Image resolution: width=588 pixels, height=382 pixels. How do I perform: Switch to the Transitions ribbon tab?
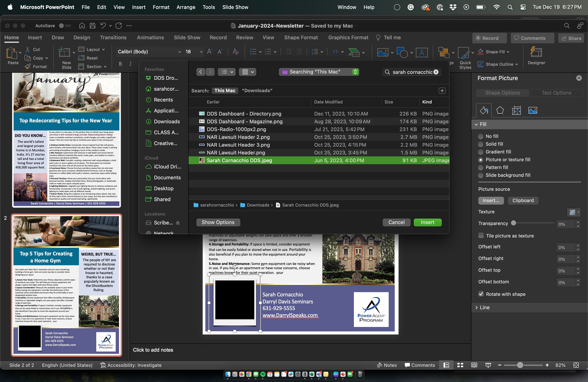tap(113, 38)
